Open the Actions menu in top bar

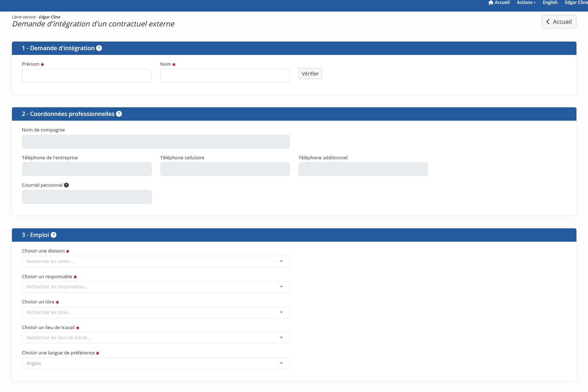click(x=526, y=3)
